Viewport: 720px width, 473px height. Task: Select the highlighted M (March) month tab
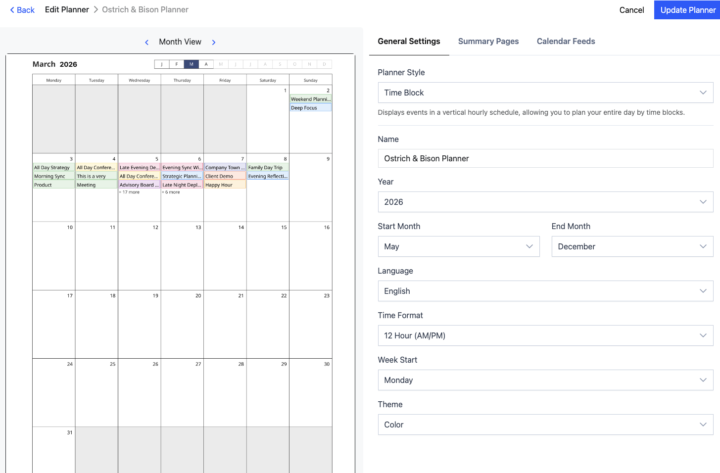(191, 64)
